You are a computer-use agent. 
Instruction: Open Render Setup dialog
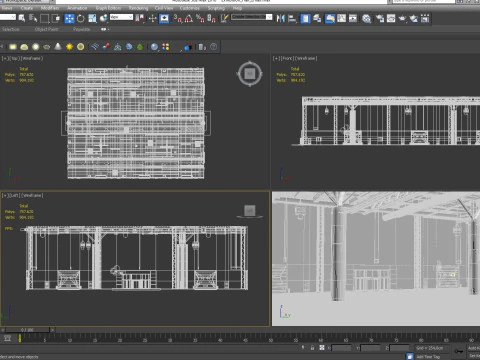click(x=380, y=18)
